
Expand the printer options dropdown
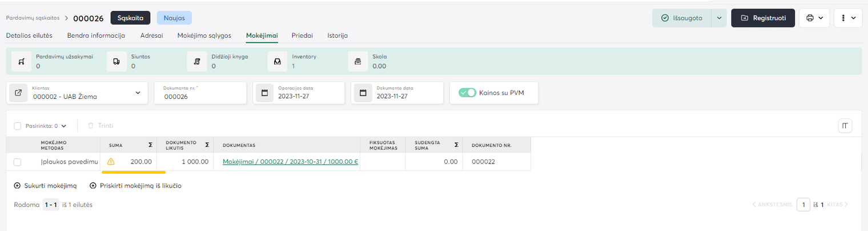click(x=814, y=18)
